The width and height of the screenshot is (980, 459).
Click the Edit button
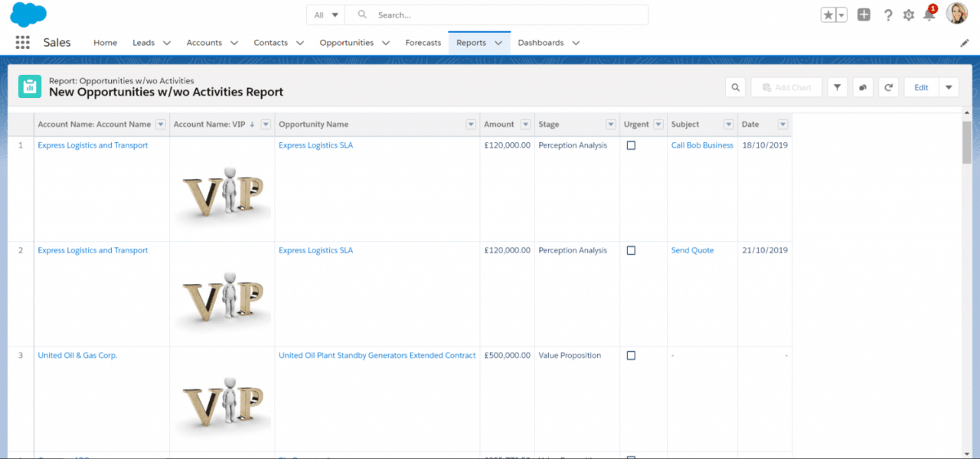pos(921,86)
